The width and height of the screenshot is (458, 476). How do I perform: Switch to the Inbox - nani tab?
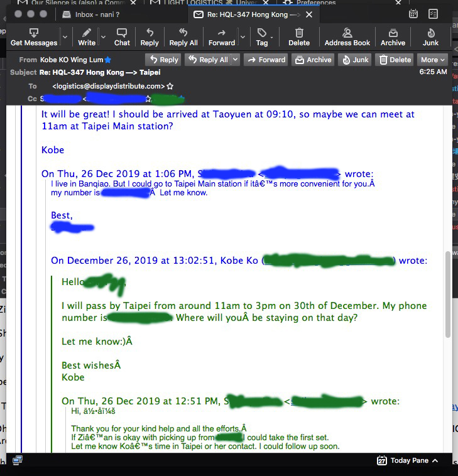[x=97, y=14]
